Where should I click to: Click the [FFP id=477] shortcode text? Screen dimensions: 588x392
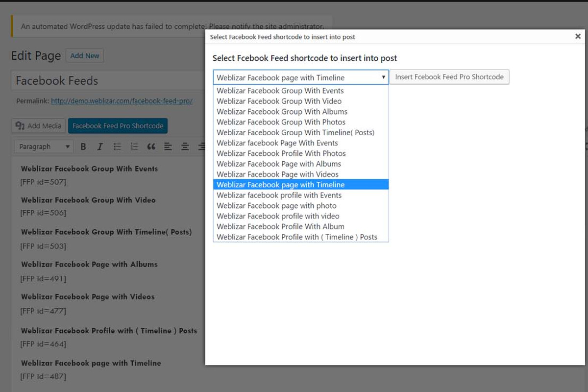(43, 311)
